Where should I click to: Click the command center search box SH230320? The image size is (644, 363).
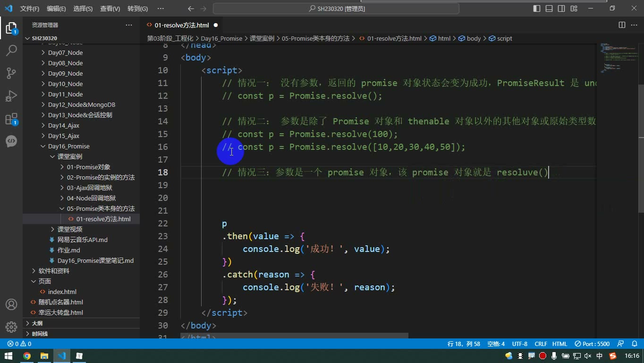click(336, 9)
